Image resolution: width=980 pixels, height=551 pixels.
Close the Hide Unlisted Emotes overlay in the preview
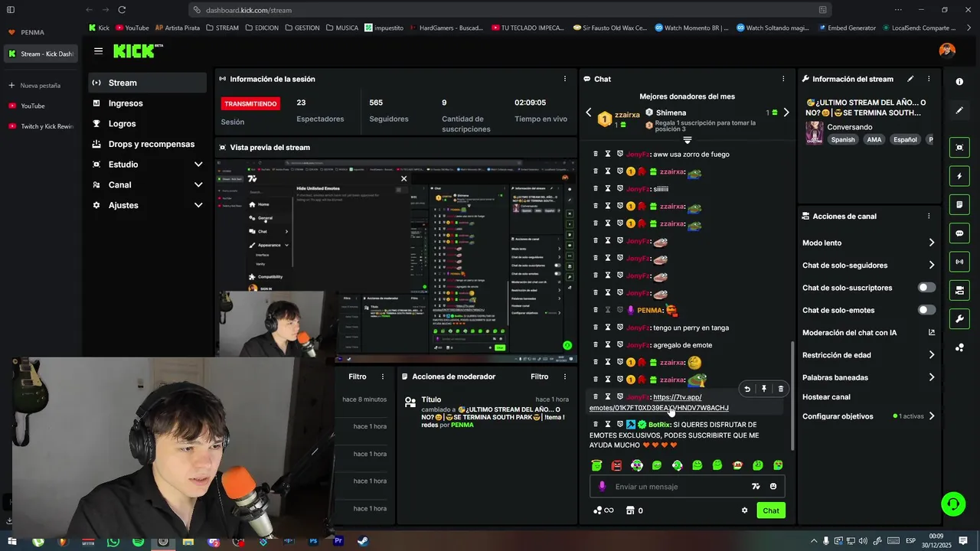(x=404, y=179)
